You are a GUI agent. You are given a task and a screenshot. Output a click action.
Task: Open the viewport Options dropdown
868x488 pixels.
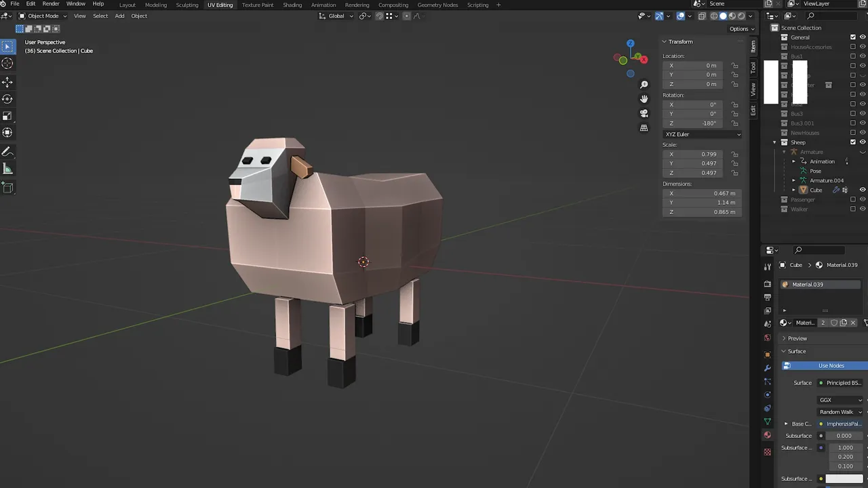[741, 28]
